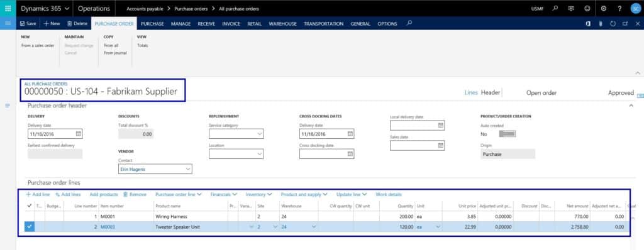
Task: Open Sales date calendar icon
Action: [x=440, y=145]
